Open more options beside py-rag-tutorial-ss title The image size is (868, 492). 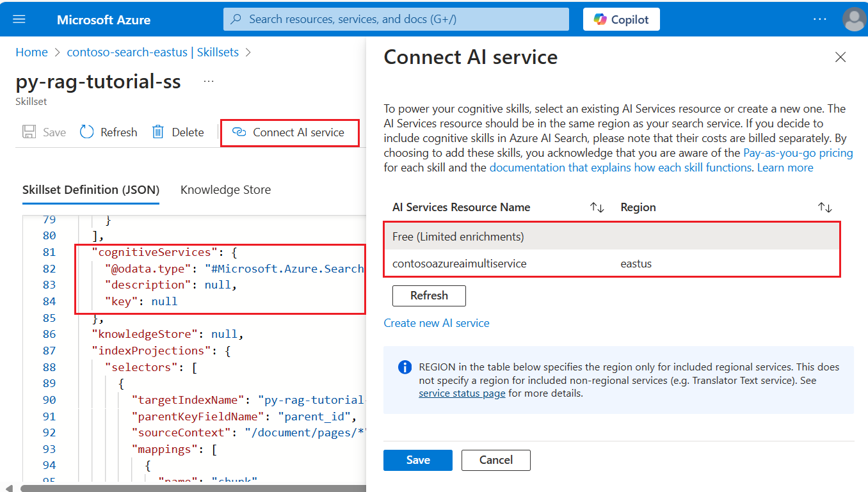pos(209,82)
